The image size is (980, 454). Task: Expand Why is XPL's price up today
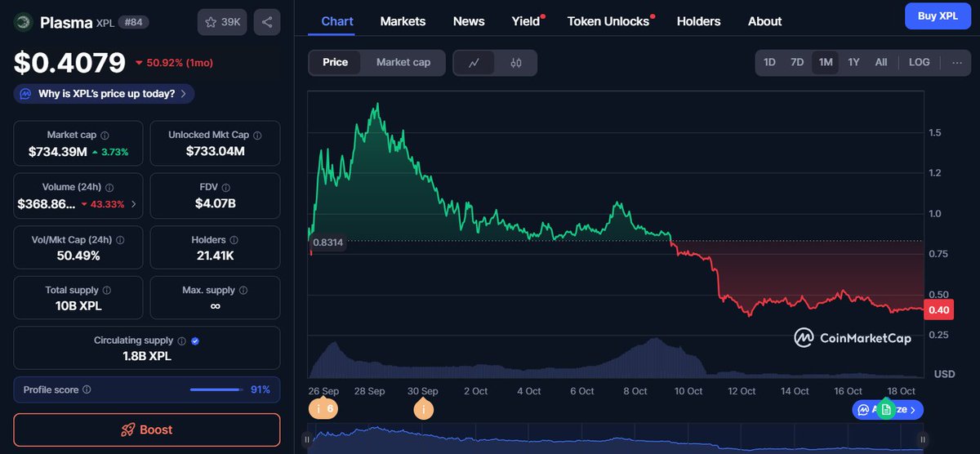coord(105,94)
